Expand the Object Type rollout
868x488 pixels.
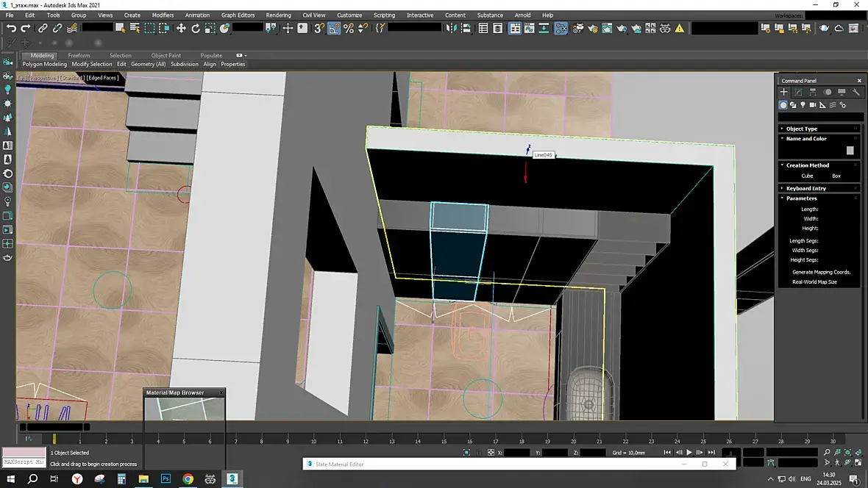(x=801, y=129)
